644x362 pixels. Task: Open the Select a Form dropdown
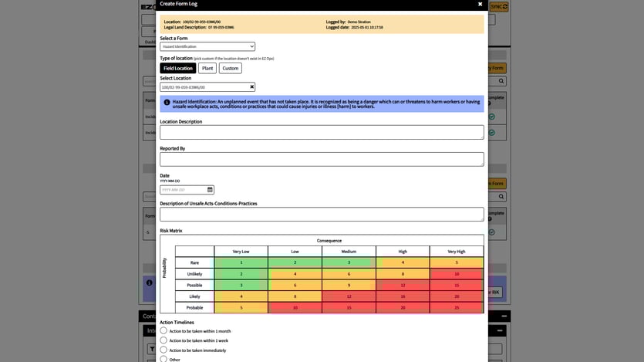[x=207, y=46]
